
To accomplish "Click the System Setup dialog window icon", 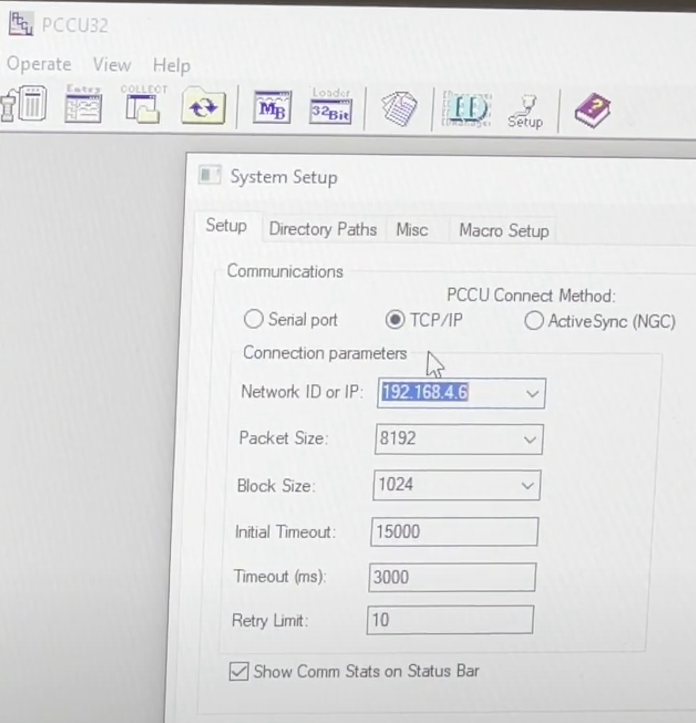I will point(210,175).
